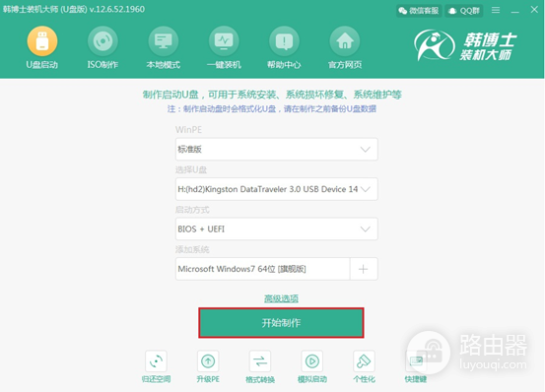Open the hamburger menu in title bar
This screenshot has width=545, height=392.
(496, 10)
